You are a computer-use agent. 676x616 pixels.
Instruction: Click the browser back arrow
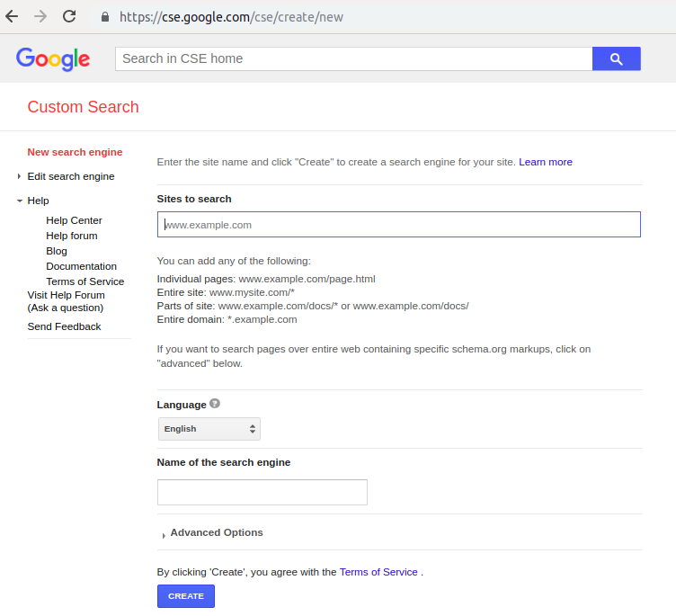[x=12, y=17]
